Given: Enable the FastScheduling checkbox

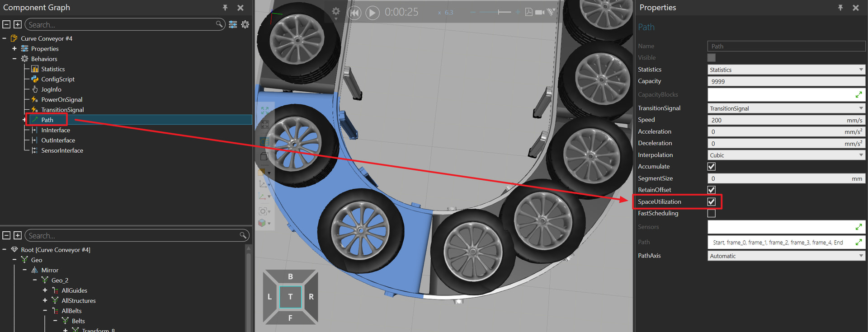Looking at the screenshot, I should click(712, 214).
